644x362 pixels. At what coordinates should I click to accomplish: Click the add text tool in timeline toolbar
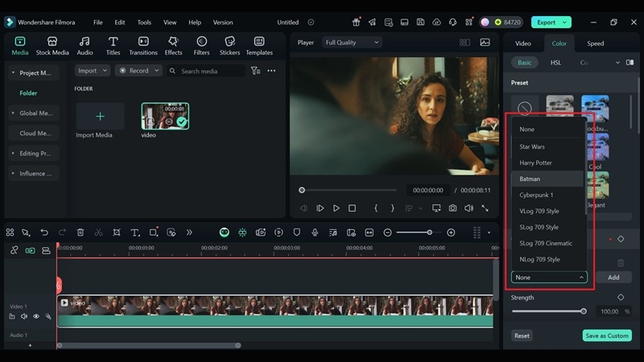134,232
